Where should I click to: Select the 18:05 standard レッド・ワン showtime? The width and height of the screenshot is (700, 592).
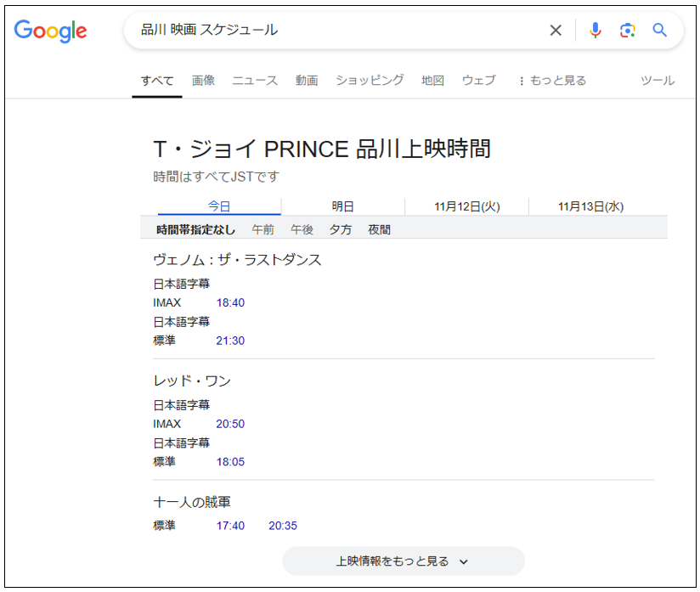click(x=230, y=462)
